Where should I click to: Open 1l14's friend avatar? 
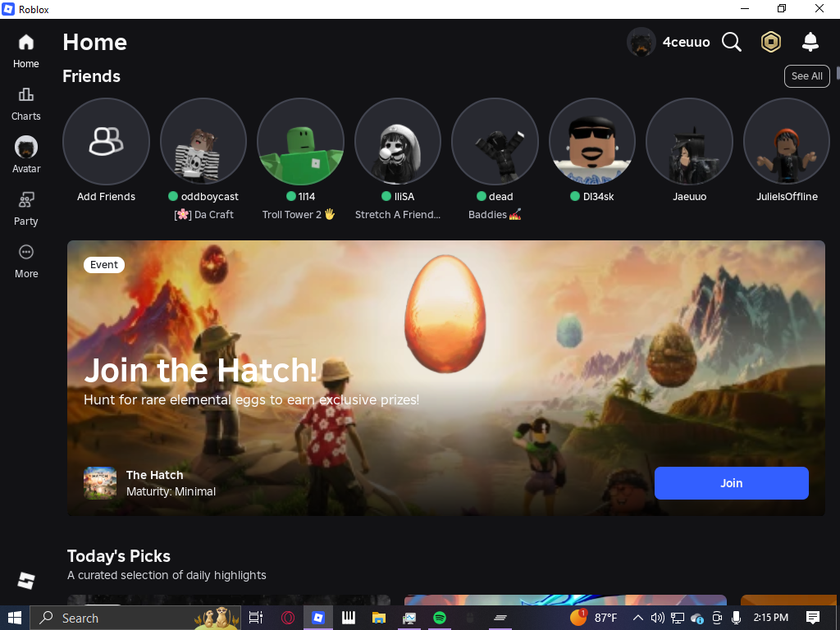point(300,141)
